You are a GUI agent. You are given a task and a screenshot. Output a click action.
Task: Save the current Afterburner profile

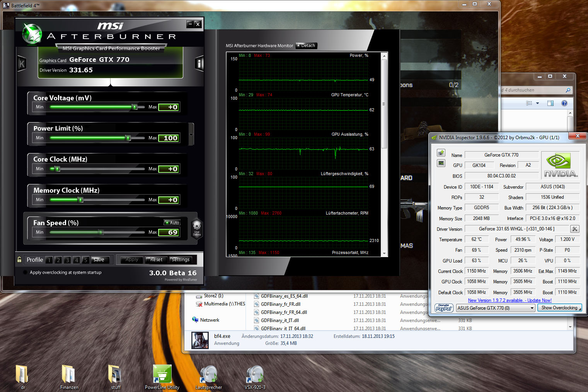click(100, 260)
